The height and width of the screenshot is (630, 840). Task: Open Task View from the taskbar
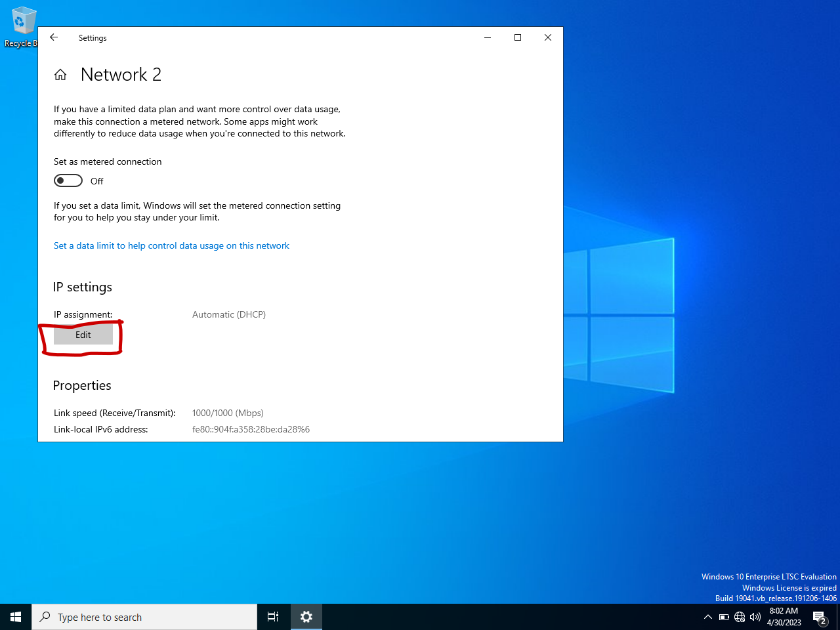(273, 617)
